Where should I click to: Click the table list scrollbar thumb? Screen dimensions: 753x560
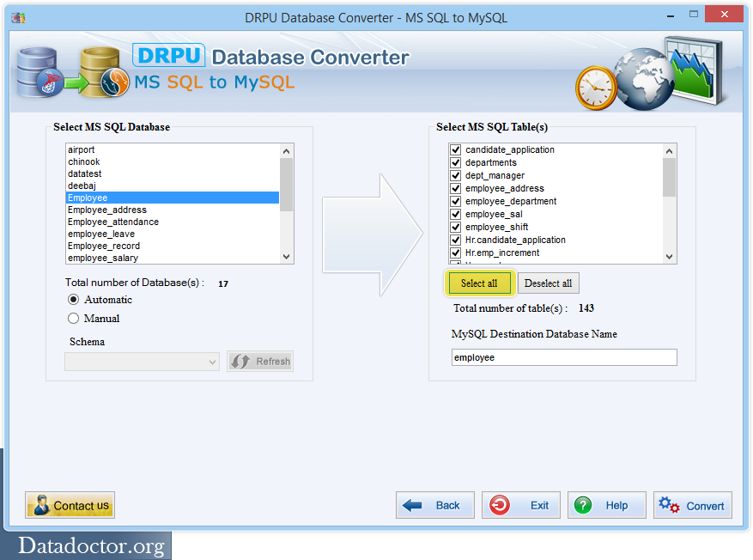tap(670, 177)
